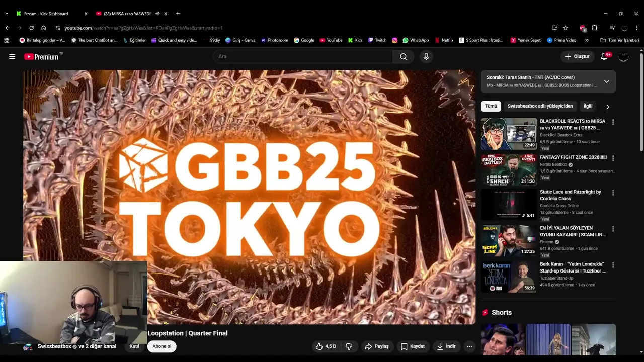Screen dimensions: 644x362
Task: Select Swissbeatbox adlı yükleyiciden chip
Action: 540,106
